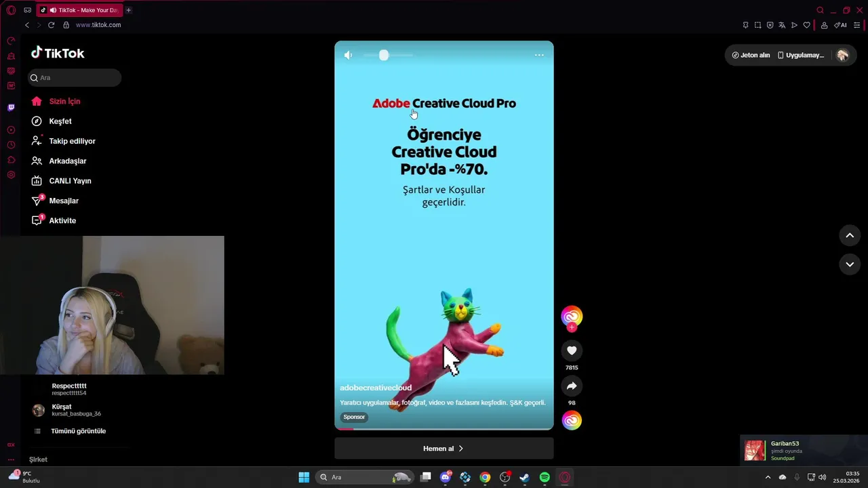Click the pin icon in address bar
Viewport: 868px width, 488px height.
tap(745, 25)
